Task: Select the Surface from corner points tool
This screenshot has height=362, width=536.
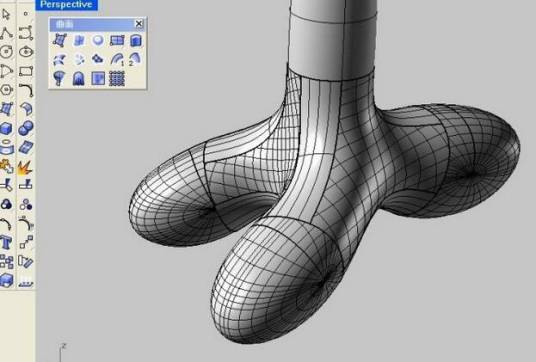Action: click(x=60, y=40)
